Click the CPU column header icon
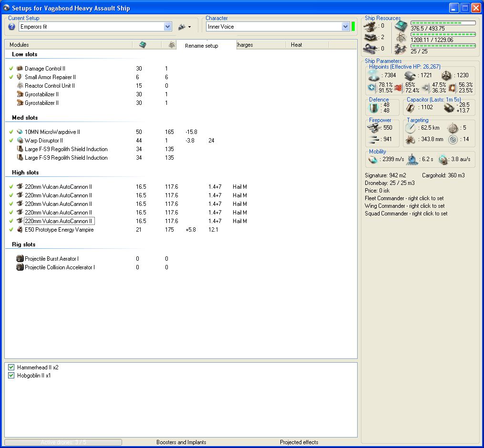Image resolution: width=484 pixels, height=448 pixels. [x=142, y=45]
